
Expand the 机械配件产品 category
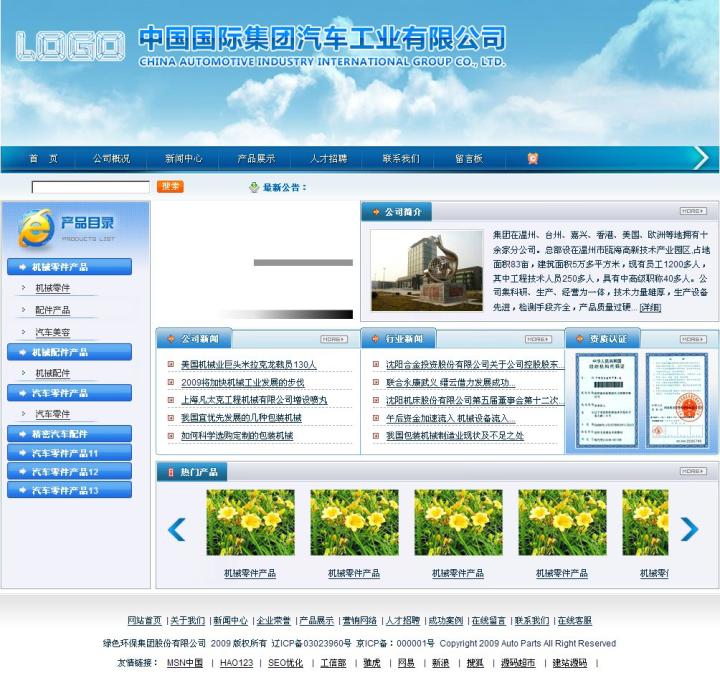coord(69,352)
